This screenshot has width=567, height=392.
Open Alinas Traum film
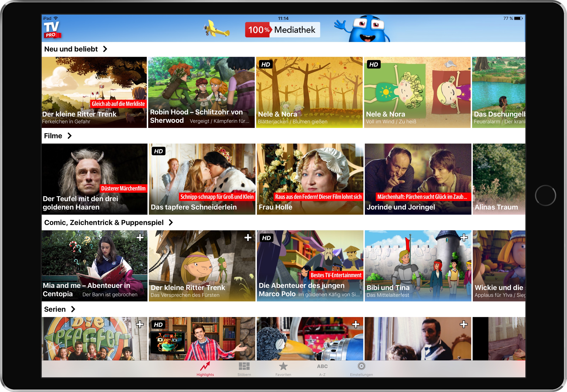click(499, 179)
